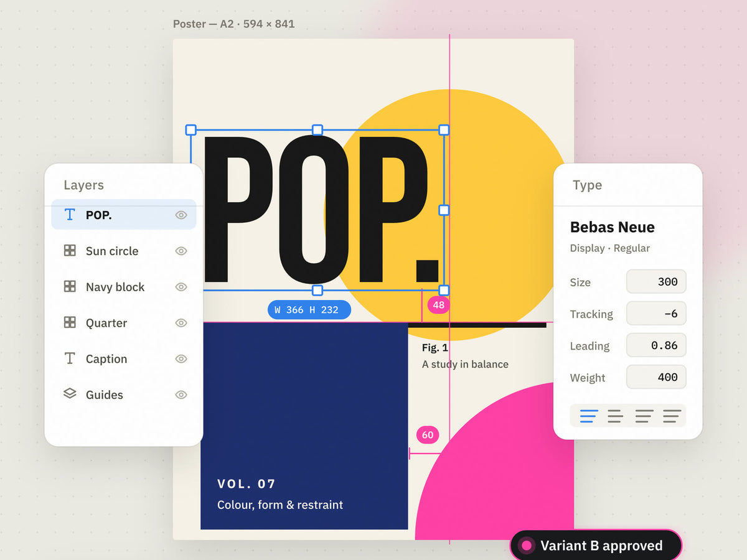Click the top-right selection handle of POP.

click(444, 130)
